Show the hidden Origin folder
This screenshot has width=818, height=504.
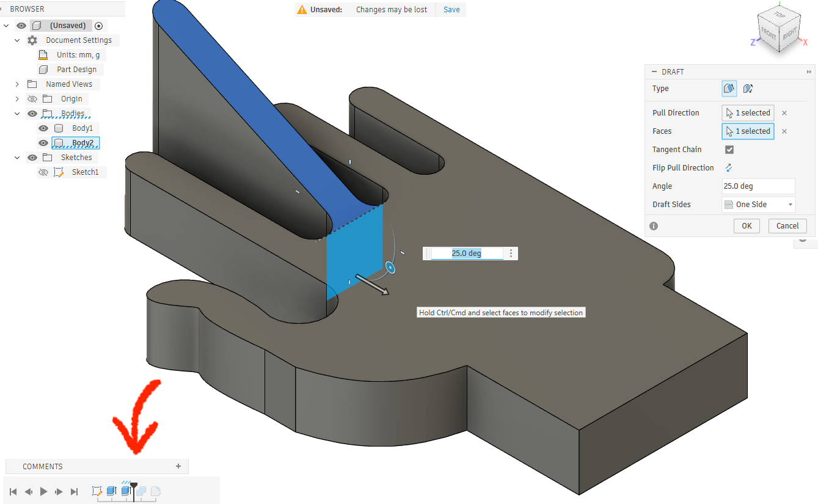point(32,99)
